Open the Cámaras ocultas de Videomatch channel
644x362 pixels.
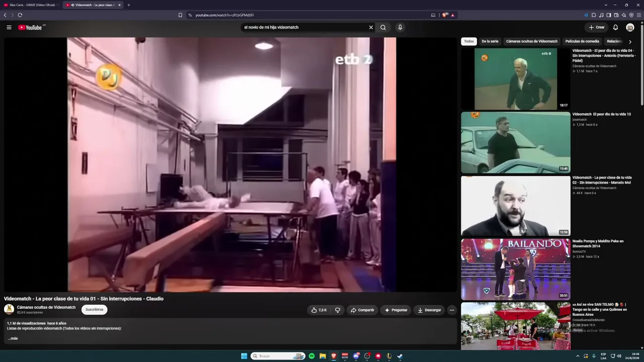pos(46,307)
